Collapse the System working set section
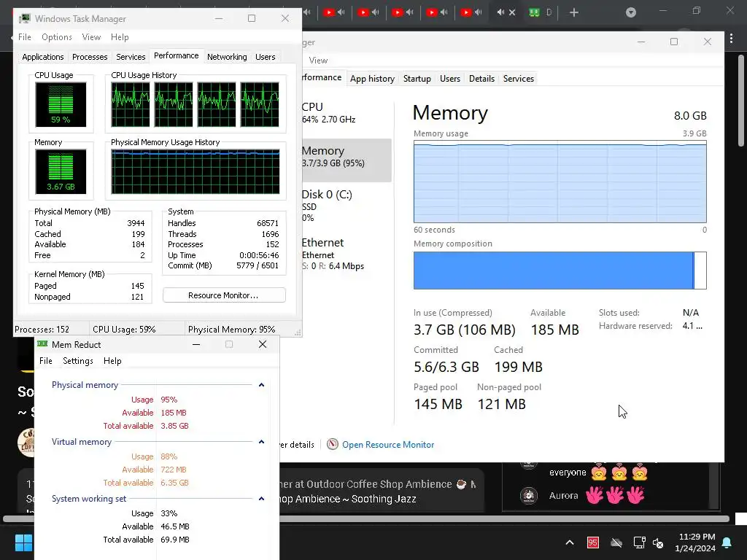This screenshot has height=560, width=747. click(261, 499)
